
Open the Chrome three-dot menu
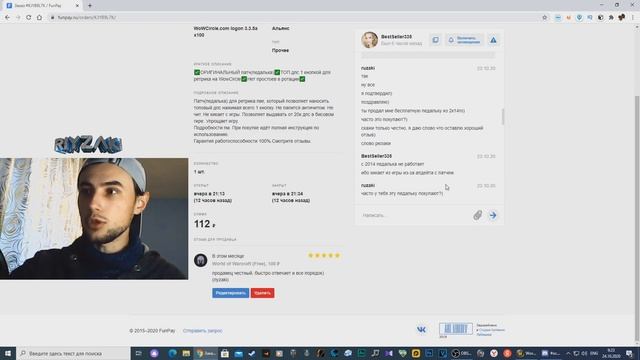tap(633, 18)
